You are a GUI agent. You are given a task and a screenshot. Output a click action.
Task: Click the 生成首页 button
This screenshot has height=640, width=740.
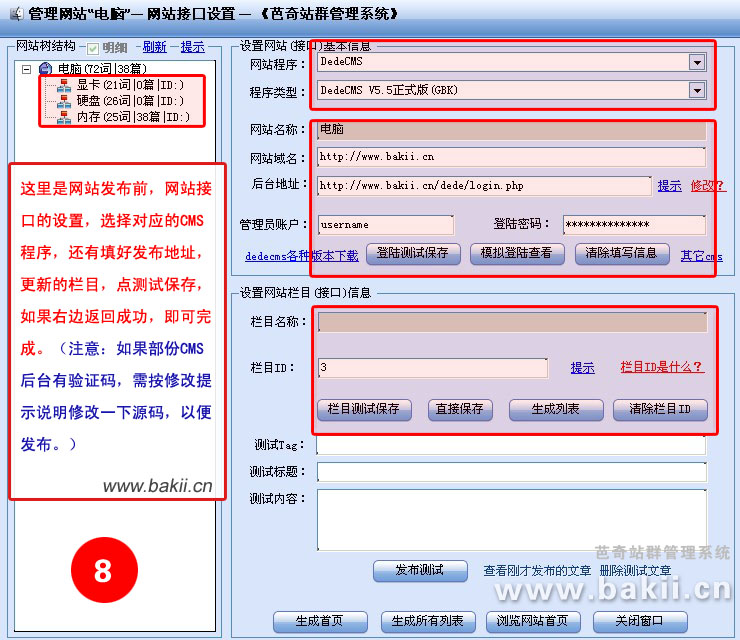click(x=320, y=622)
